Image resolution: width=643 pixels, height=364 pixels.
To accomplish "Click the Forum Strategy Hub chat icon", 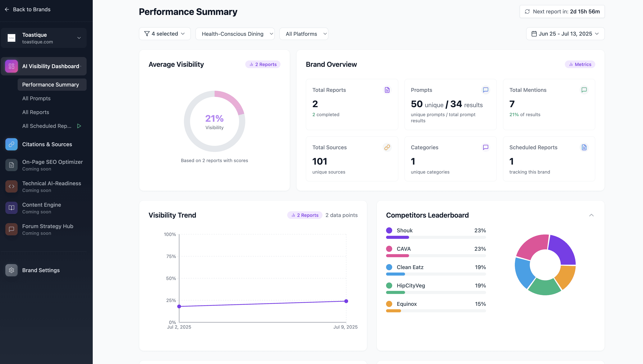I will (x=11, y=229).
